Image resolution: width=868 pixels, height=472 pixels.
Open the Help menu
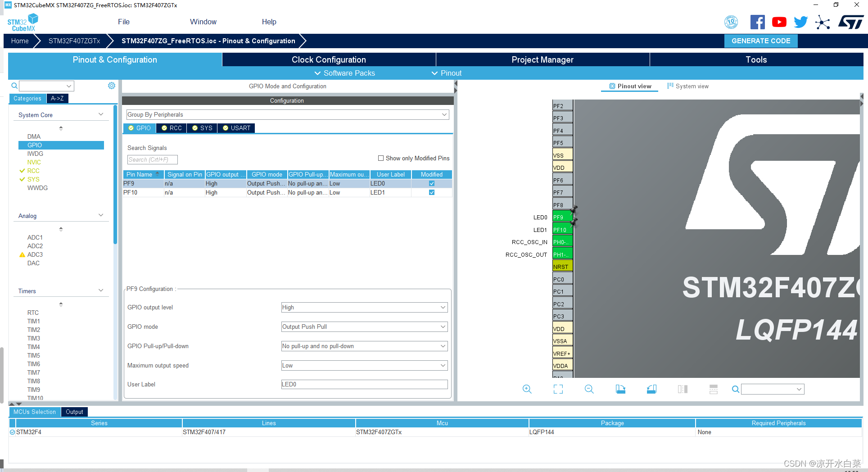(269, 22)
